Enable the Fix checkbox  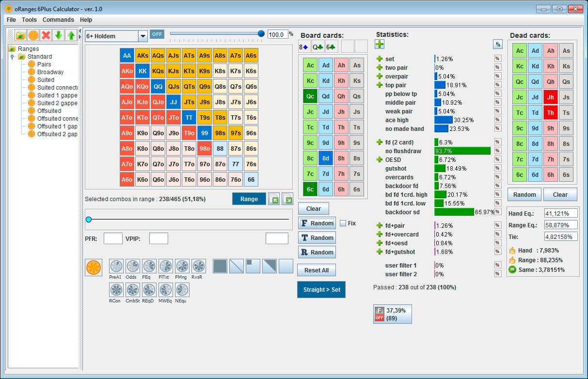point(343,223)
